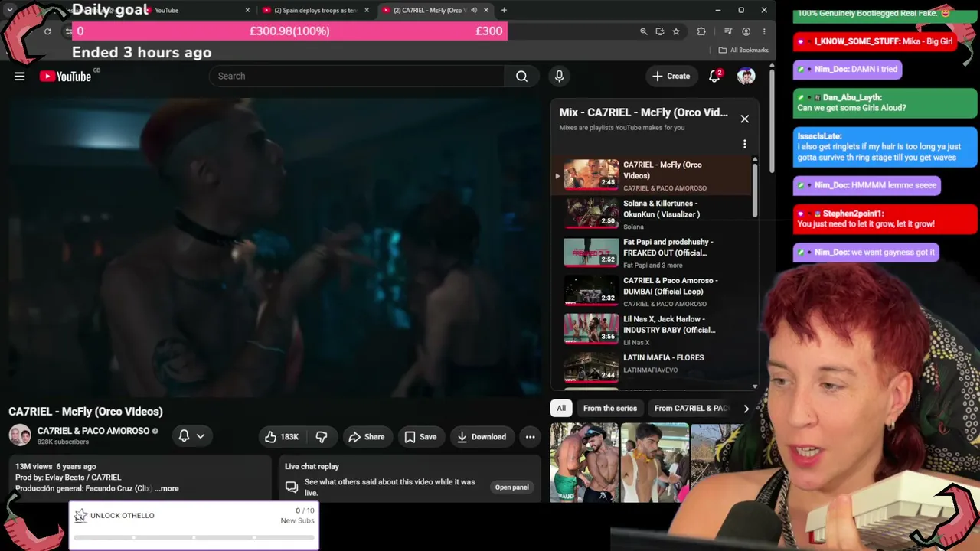Save the video to a playlist
This screenshot has height=551, width=980.
click(420, 437)
